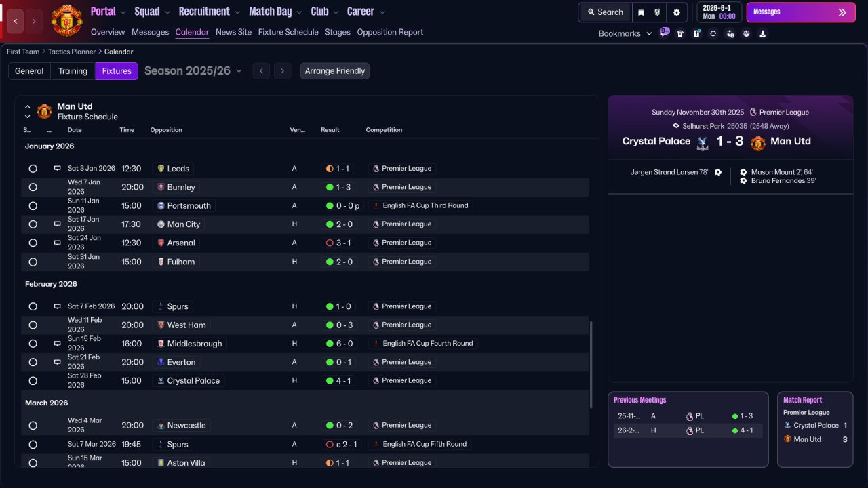Viewport: 868px width, 488px height.
Task: Open the Match Day dropdown menu
Action: point(275,12)
